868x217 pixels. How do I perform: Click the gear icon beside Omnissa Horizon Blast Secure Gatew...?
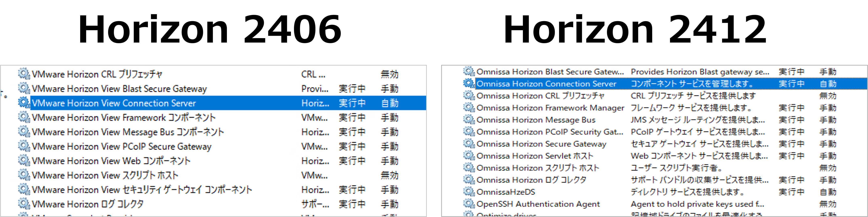(x=469, y=71)
